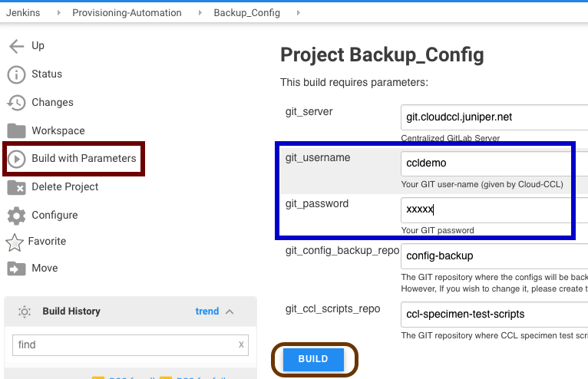The image size is (588, 379).
Task: Collapse the Build History panel chevron
Action: pyautogui.click(x=230, y=311)
